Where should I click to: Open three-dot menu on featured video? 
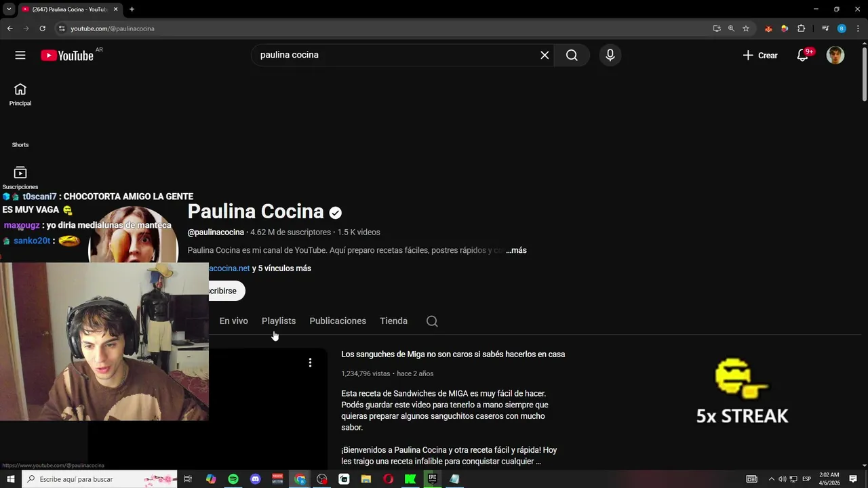point(310,363)
